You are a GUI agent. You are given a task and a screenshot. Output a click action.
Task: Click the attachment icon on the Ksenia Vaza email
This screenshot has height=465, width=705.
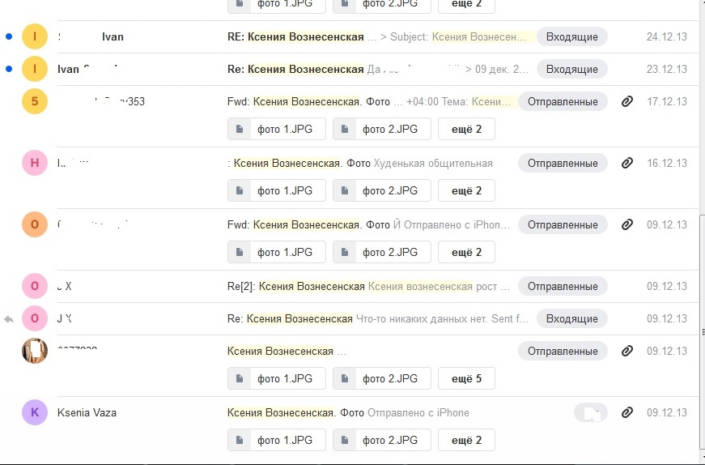627,412
